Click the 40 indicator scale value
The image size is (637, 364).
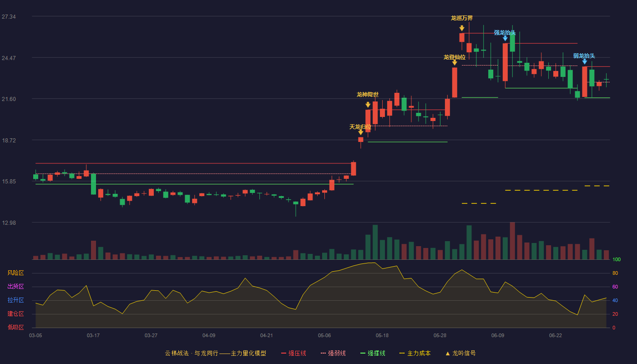pos(615,300)
